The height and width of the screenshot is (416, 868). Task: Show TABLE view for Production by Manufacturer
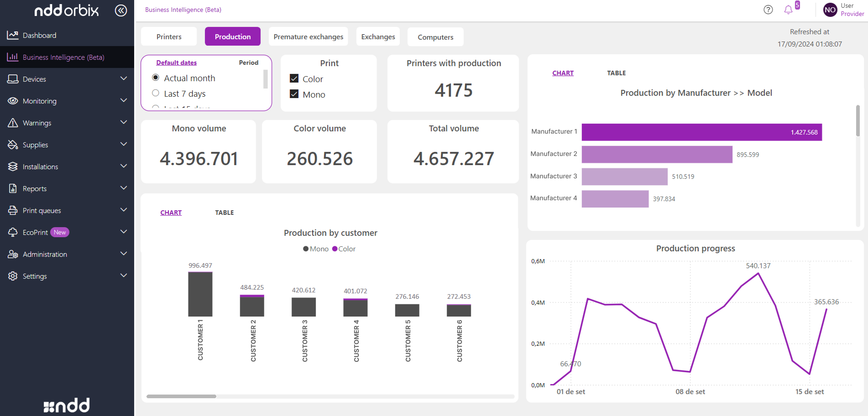coord(616,73)
